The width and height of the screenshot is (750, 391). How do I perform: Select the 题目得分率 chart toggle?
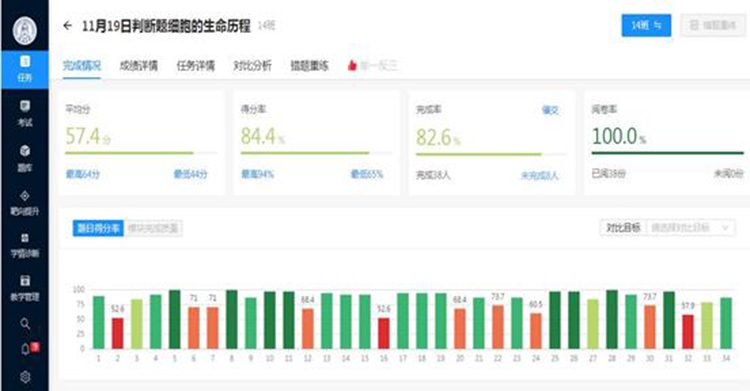(x=98, y=228)
